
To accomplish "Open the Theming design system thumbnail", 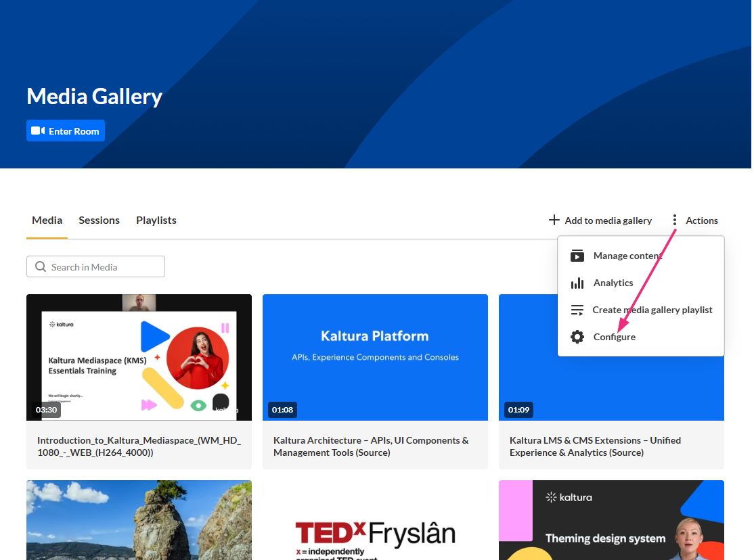I will tap(611, 520).
